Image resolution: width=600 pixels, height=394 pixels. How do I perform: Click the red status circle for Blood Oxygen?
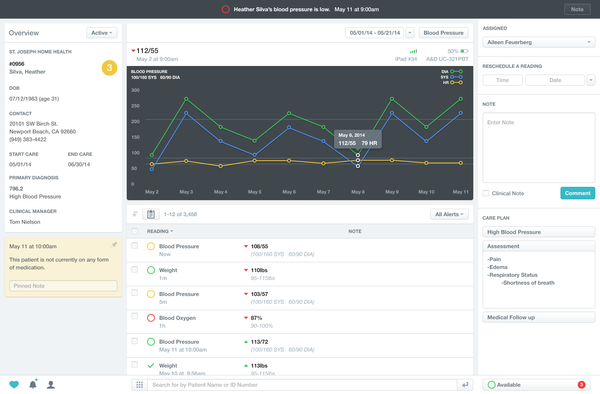coord(151,318)
